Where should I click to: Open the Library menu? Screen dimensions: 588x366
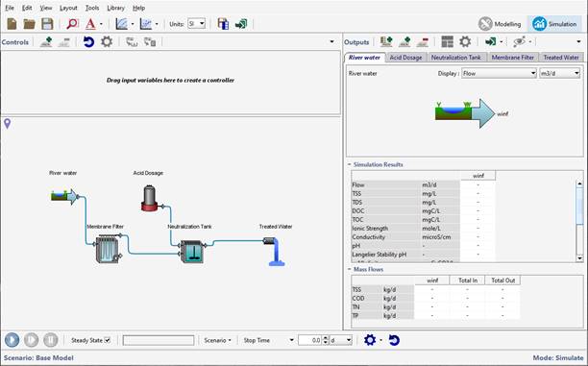coord(116,8)
